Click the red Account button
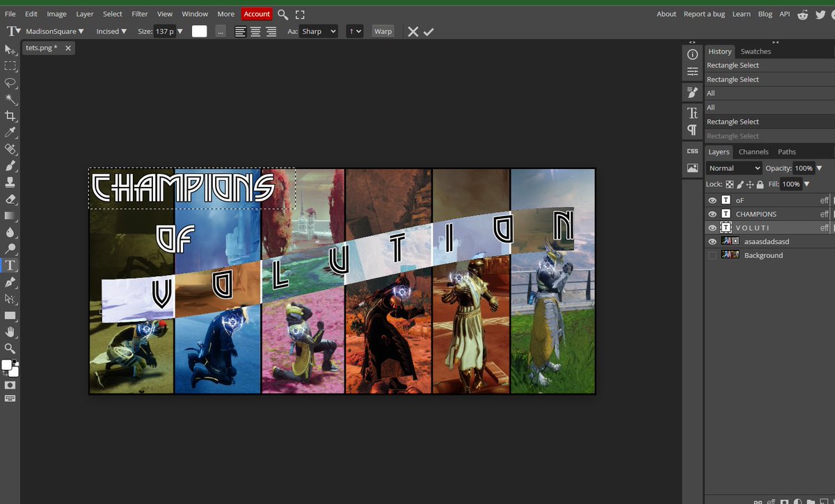This screenshot has width=835, height=504. click(x=257, y=14)
